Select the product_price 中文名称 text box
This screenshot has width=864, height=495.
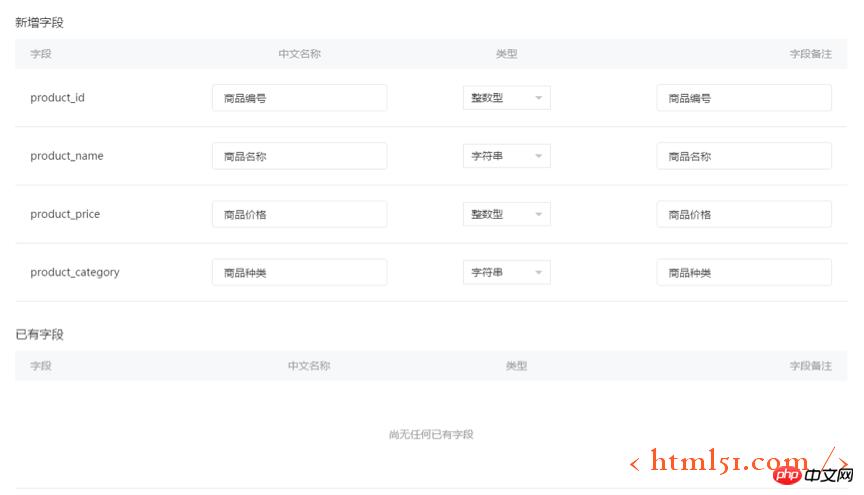click(x=299, y=214)
